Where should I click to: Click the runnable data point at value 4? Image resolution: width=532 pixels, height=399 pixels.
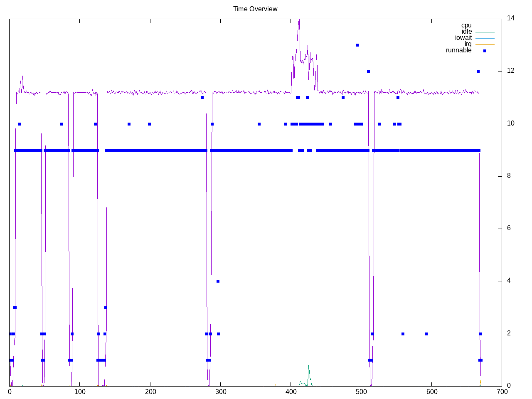[218, 281]
